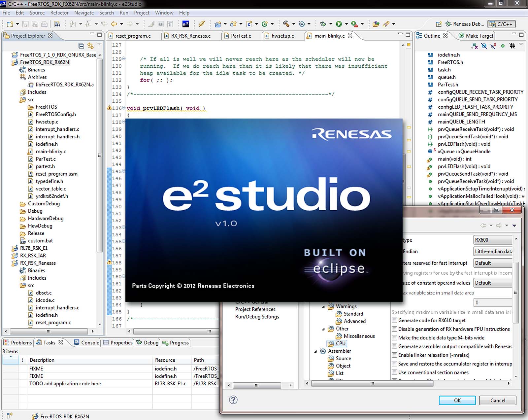528x420 pixels.
Task: Click the green Run toolbar icon
Action: (x=339, y=24)
